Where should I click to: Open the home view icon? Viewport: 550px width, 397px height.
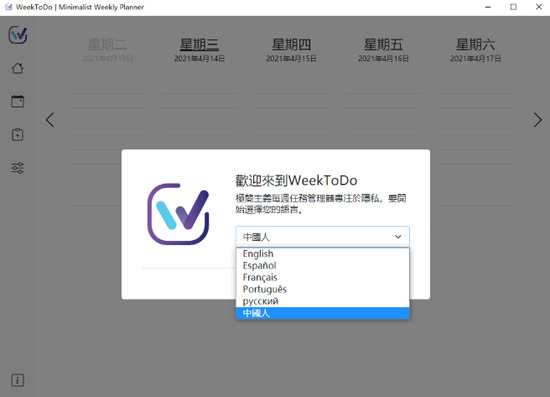(x=18, y=68)
